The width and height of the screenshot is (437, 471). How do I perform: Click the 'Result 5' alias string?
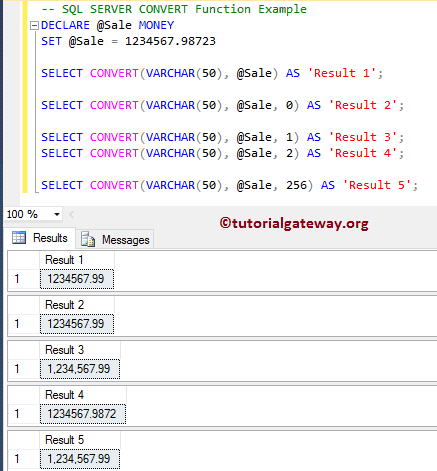point(377,185)
